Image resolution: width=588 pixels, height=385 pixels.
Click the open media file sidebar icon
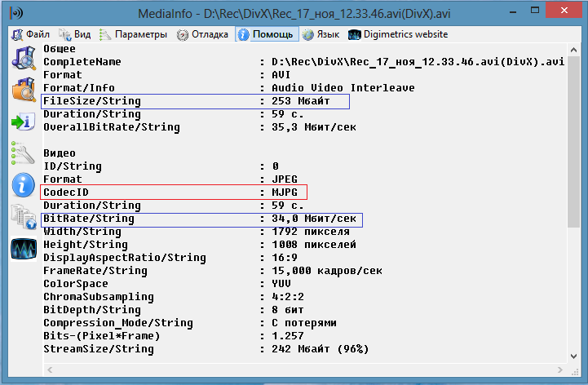coord(22,58)
